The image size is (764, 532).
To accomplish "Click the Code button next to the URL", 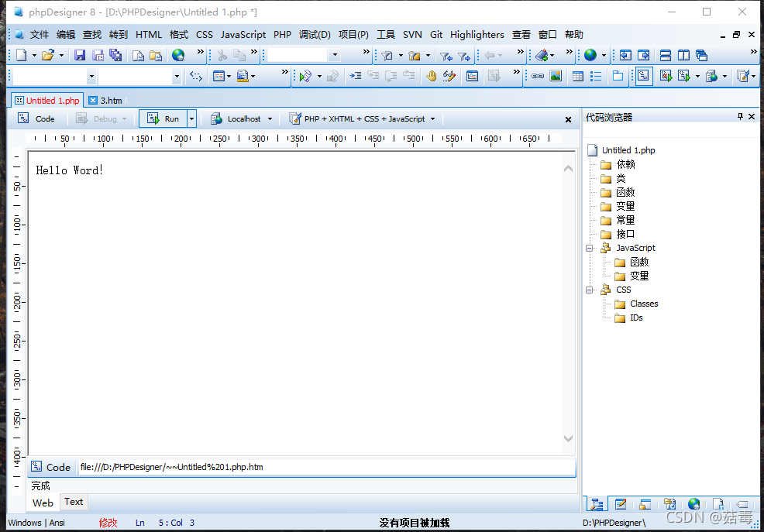I will (51, 467).
